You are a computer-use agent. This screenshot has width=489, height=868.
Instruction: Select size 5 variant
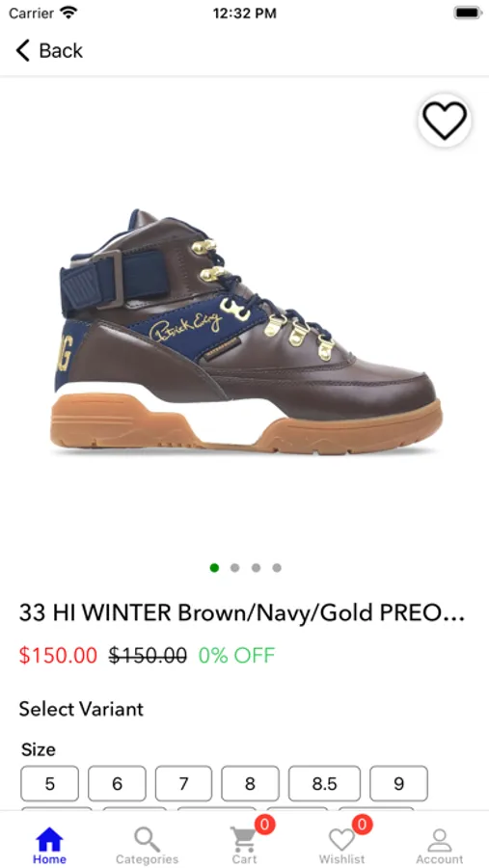(50, 783)
